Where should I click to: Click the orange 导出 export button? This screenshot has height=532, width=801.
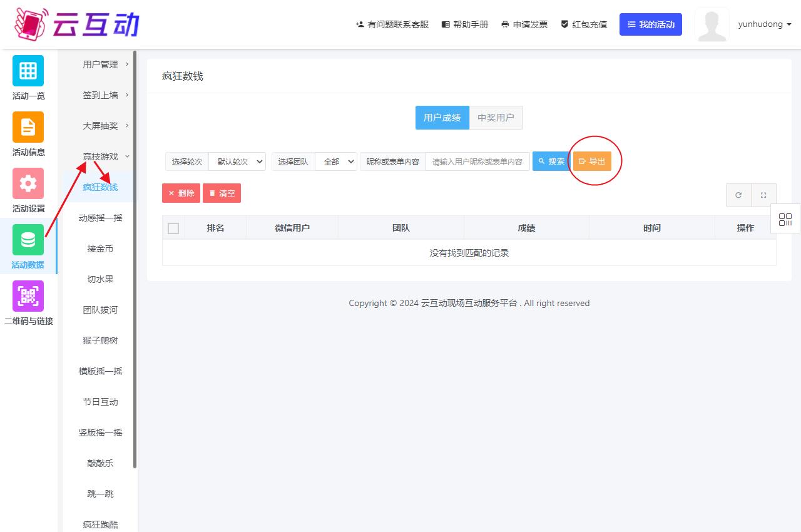(592, 161)
